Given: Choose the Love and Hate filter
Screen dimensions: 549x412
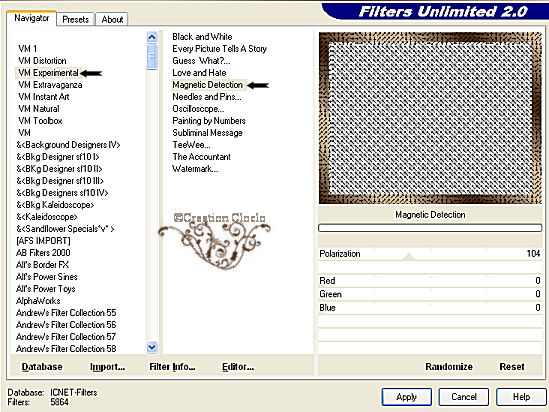Looking at the screenshot, I should (199, 73).
